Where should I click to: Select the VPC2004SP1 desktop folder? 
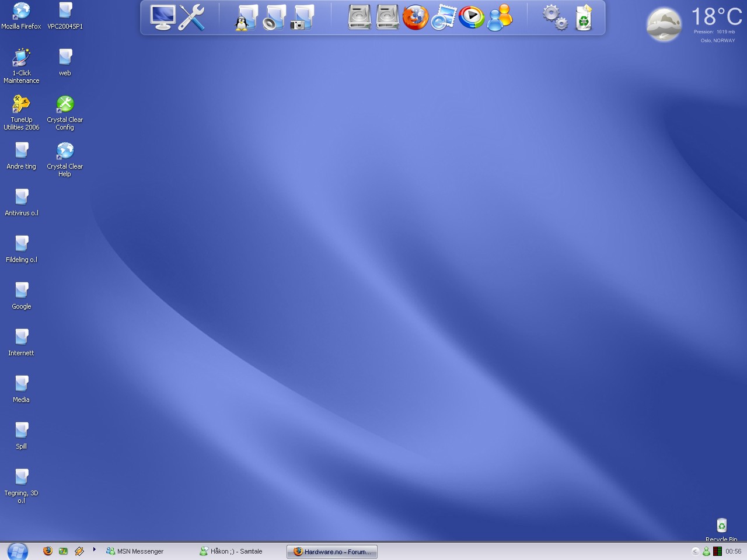(x=65, y=16)
